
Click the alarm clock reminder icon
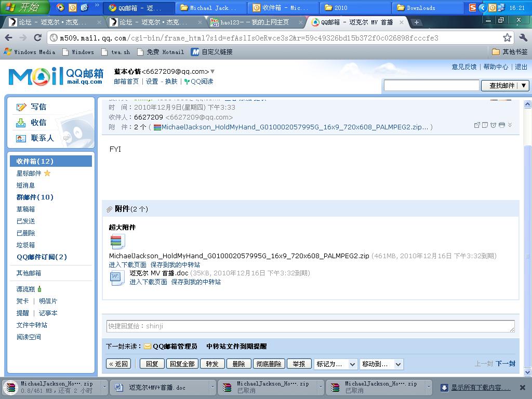[493, 125]
